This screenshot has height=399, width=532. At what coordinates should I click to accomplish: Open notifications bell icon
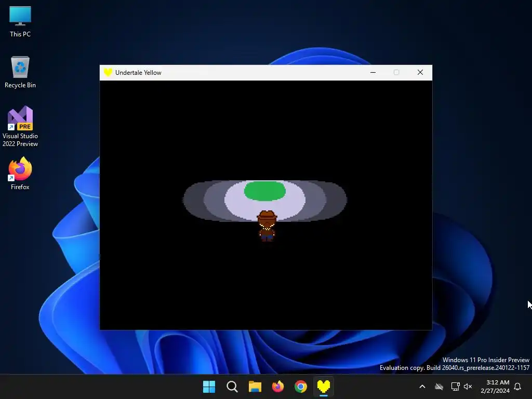[518, 387]
